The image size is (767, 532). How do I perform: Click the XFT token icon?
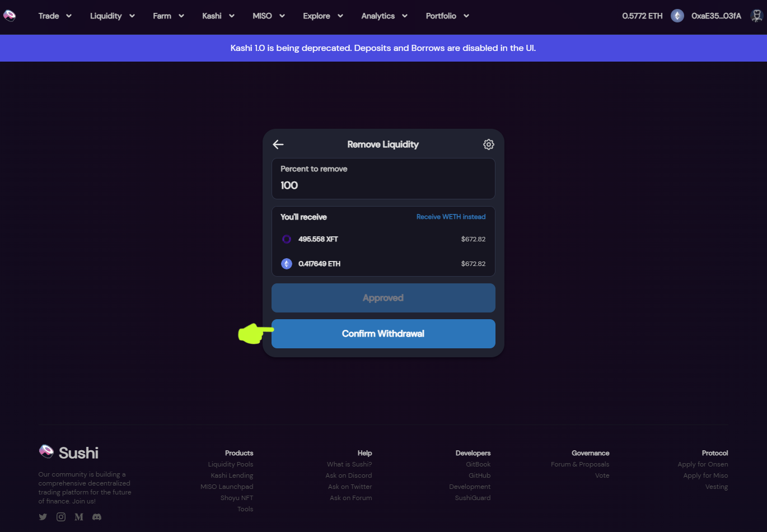tap(287, 239)
